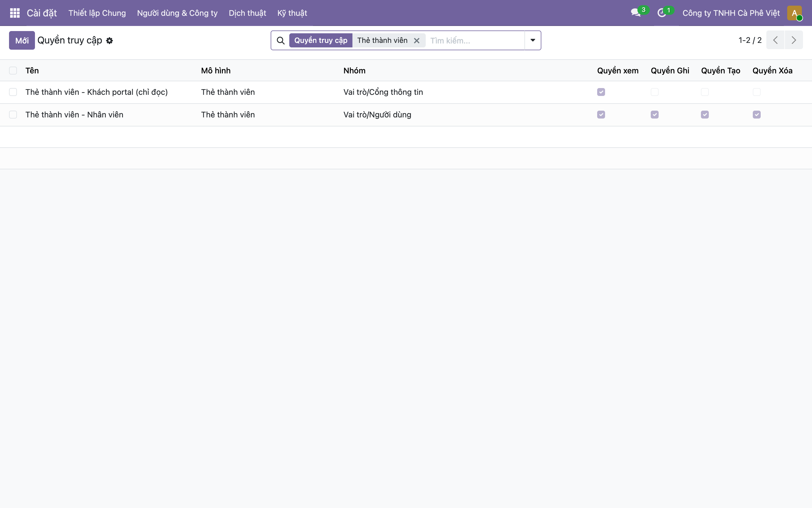The height and width of the screenshot is (508, 812).
Task: Click Mô hình cell in Khách portal row
Action: (228, 92)
